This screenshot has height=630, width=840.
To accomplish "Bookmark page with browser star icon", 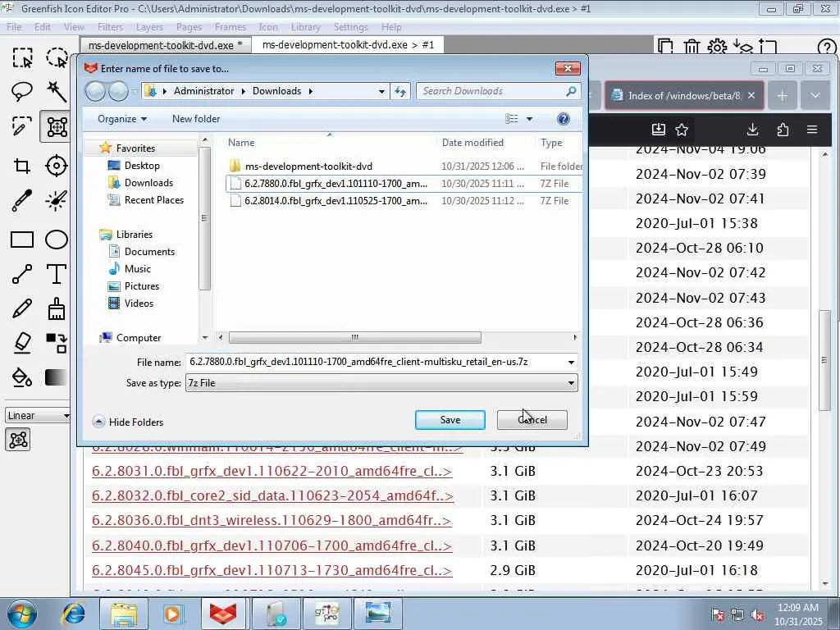I will (682, 130).
